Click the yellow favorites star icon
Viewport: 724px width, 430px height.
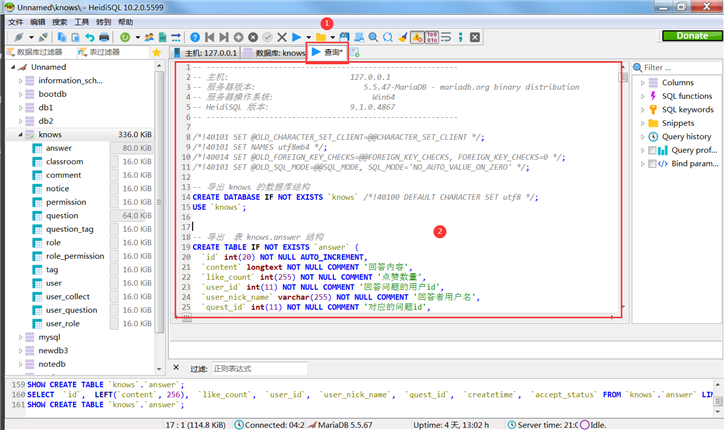pyautogui.click(x=157, y=53)
